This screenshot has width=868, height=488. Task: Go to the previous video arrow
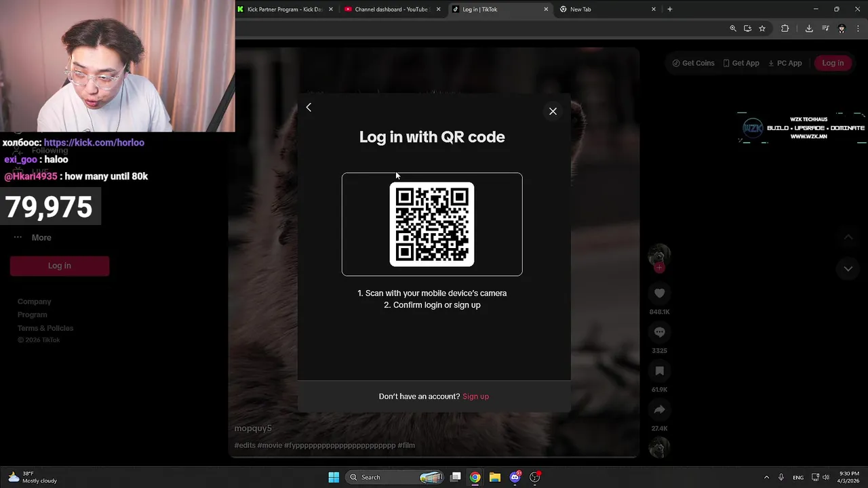click(848, 238)
